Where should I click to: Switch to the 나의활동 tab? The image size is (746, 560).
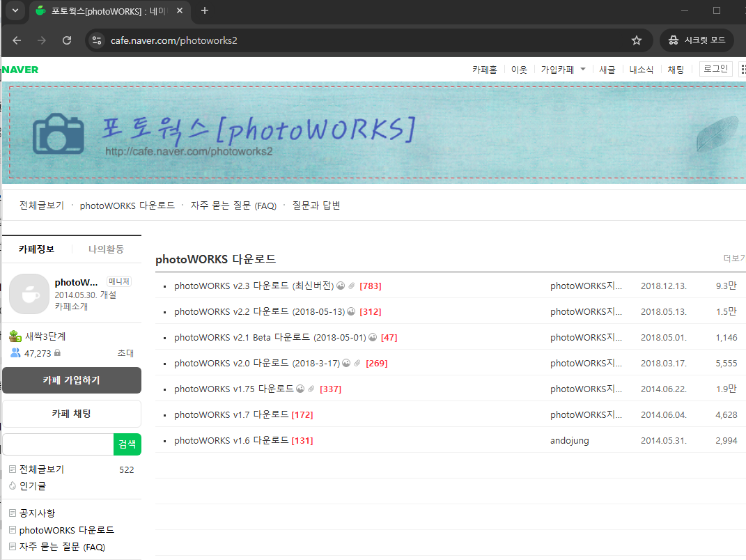[x=106, y=249]
